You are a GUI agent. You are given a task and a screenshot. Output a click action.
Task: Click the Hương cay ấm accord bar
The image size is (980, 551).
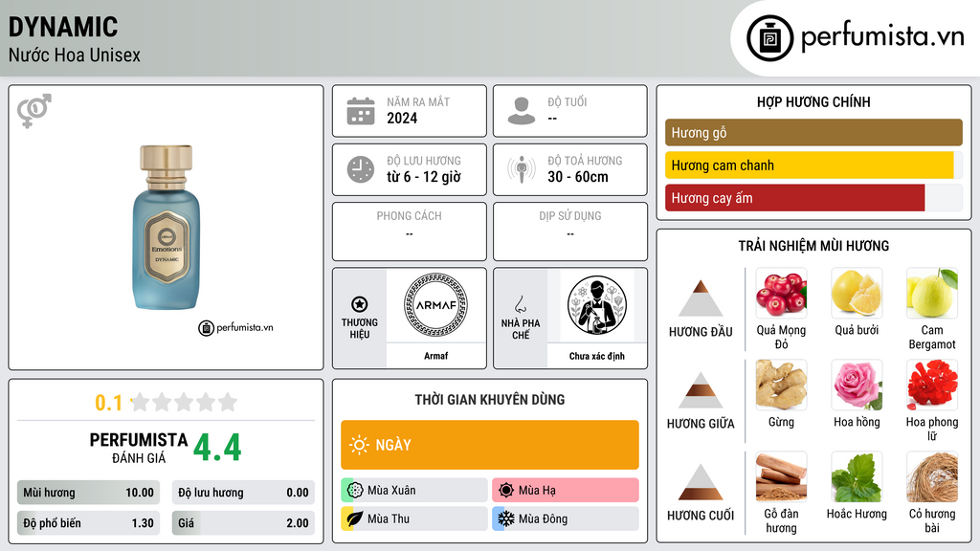pyautogui.click(x=813, y=197)
